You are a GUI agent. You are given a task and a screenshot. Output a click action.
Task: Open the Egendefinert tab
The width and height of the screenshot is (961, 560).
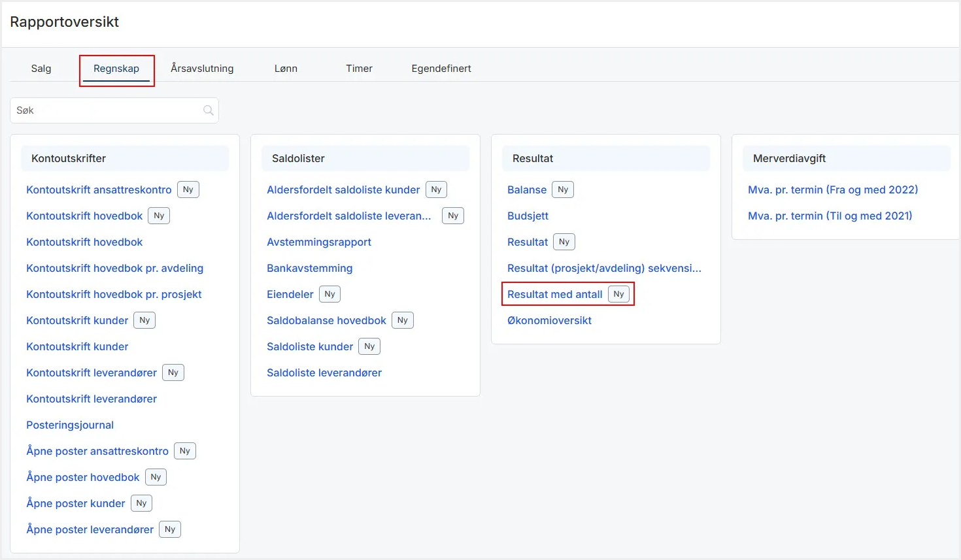(441, 69)
